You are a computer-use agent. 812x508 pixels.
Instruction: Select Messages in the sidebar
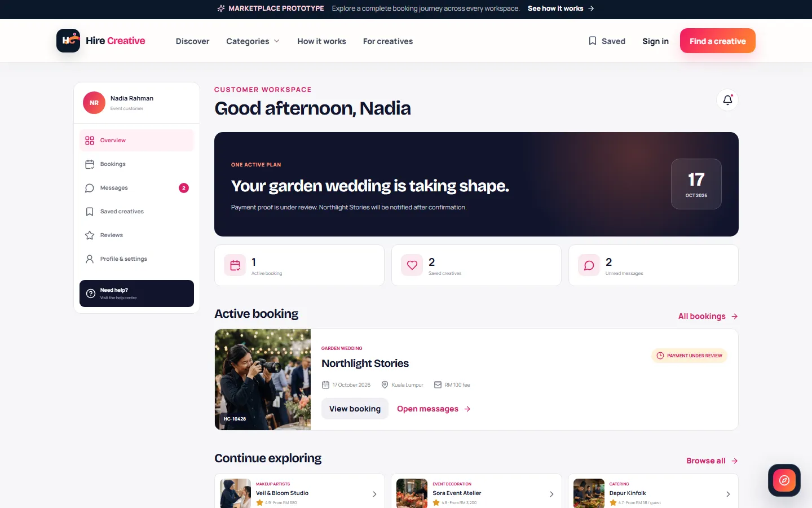pos(136,188)
